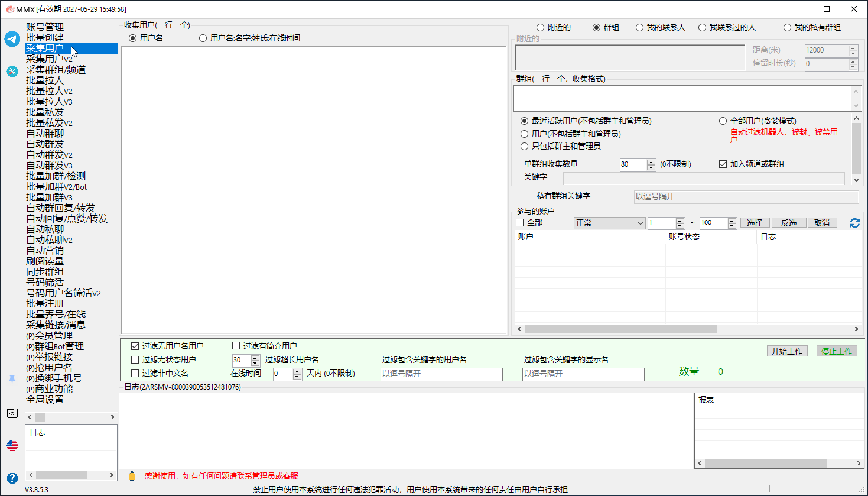The height and width of the screenshot is (496, 868).
Task: Decrease the 单群组收集数量 spinner value
Action: [x=651, y=167]
